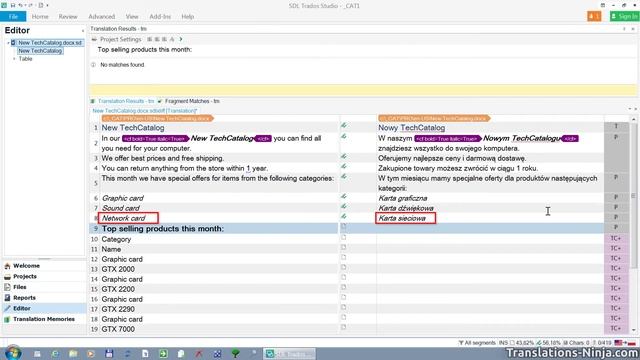Image resolution: width=640 pixels, height=360 pixels.
Task: Switch to the Review ribbon tab
Action: 68,16
